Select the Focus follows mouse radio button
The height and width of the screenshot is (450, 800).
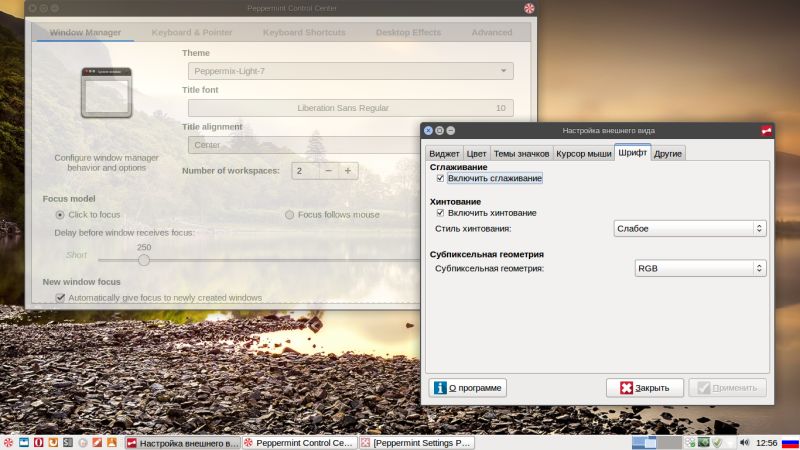[x=289, y=215]
